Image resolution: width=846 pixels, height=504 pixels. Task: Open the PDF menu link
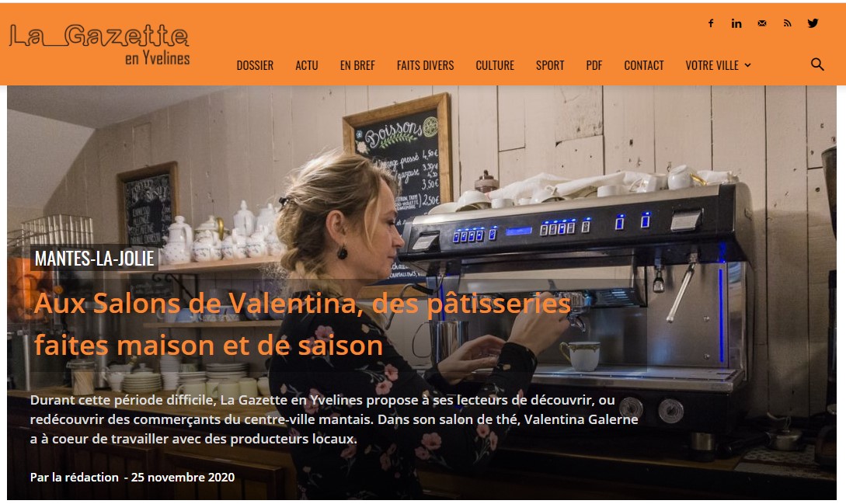point(594,65)
